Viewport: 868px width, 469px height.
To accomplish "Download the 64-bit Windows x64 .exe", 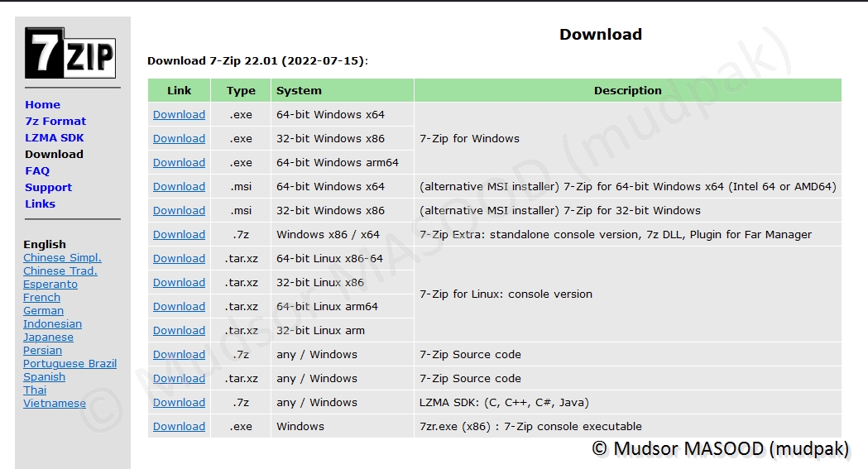I will tap(179, 115).
